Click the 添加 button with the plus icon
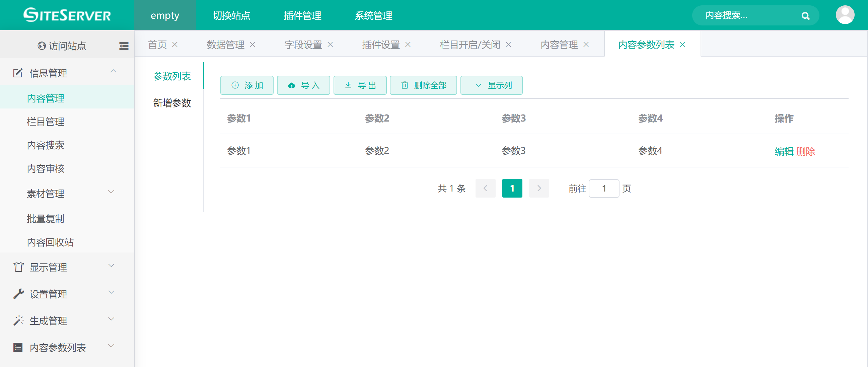 click(x=247, y=85)
